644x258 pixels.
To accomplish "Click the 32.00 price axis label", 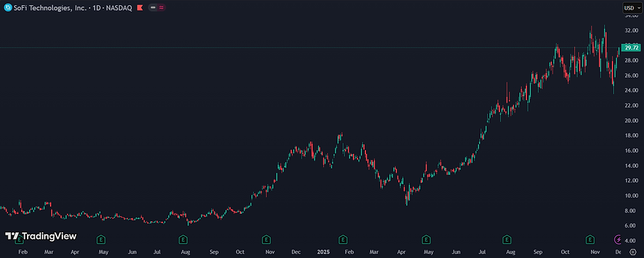I will pyautogui.click(x=631, y=30).
